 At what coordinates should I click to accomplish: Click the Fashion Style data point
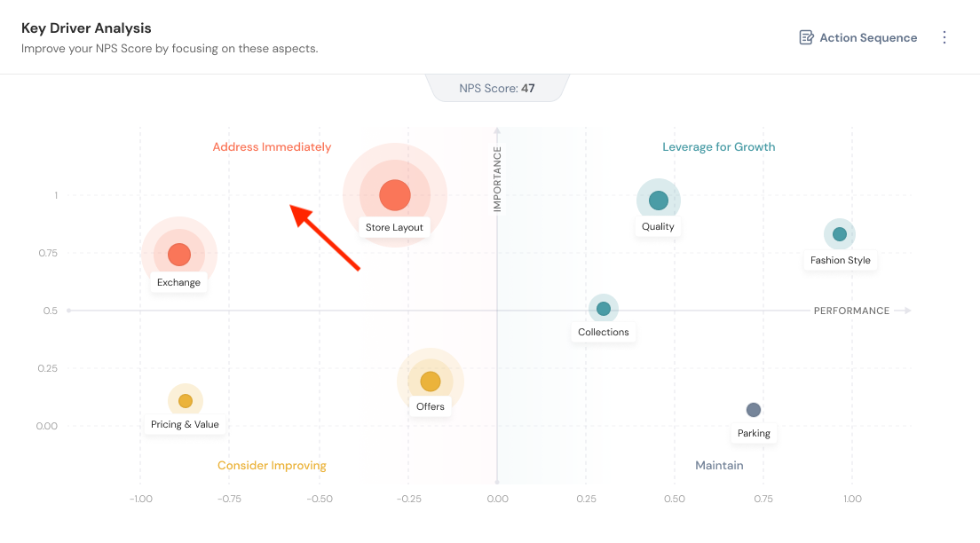(x=840, y=234)
